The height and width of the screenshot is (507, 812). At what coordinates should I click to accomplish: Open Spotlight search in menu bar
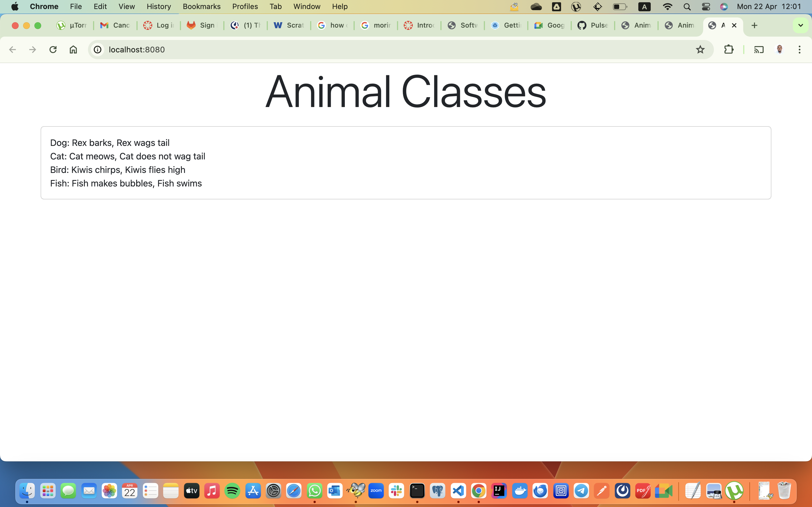(x=687, y=6)
